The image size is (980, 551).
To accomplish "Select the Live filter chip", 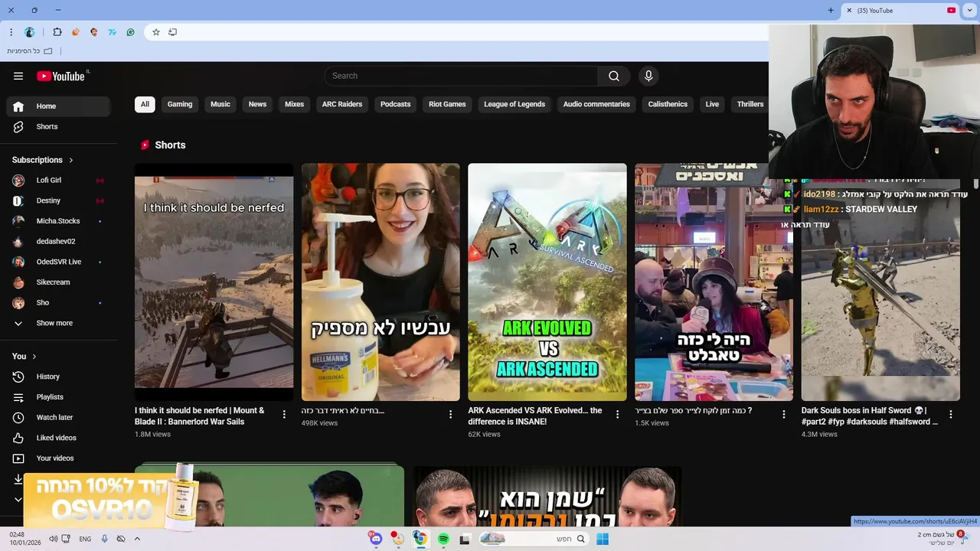I will (712, 104).
